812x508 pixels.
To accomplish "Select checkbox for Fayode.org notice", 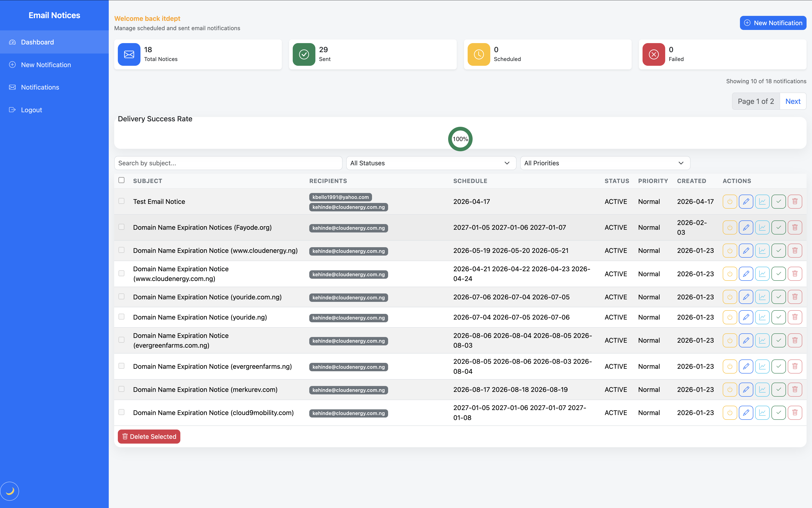I will tap(121, 227).
